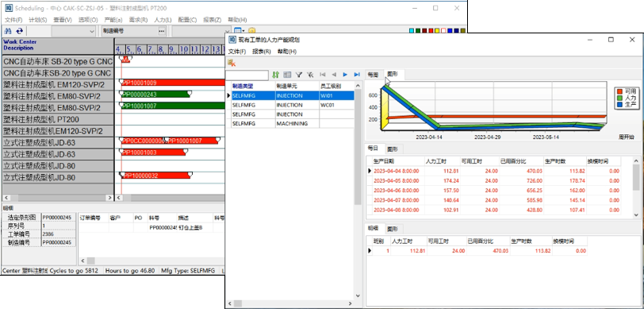Image resolution: width=644 pixels, height=309 pixels.
Task: Open 配置(C) menu
Action: (x=188, y=20)
